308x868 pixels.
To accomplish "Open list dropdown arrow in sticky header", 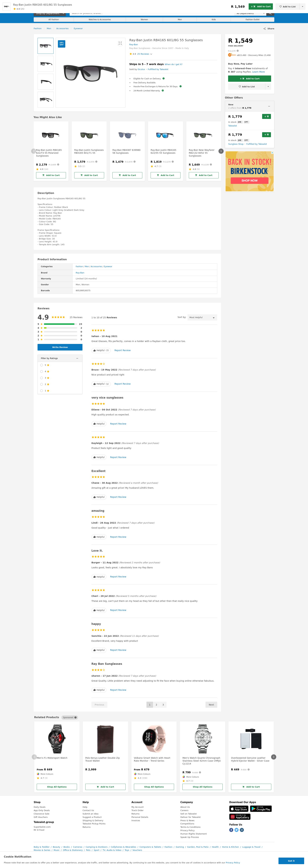I will pyautogui.click(x=302, y=6).
